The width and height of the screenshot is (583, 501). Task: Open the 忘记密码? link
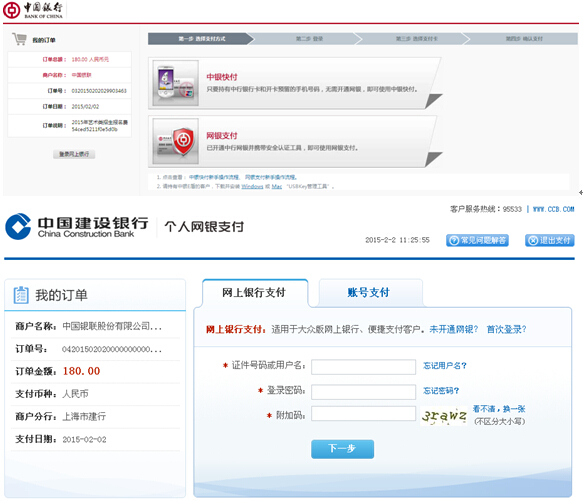click(441, 391)
